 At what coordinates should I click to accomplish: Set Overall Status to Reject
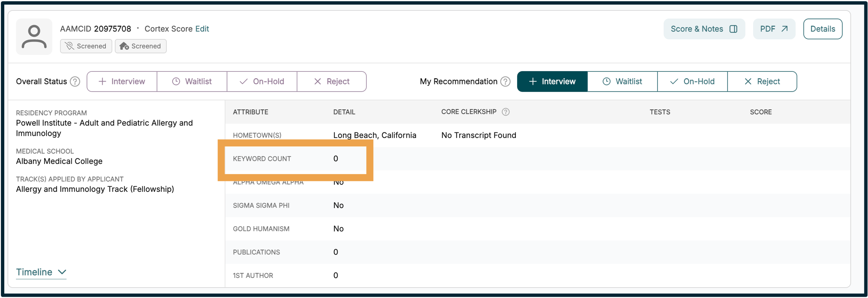pos(331,81)
